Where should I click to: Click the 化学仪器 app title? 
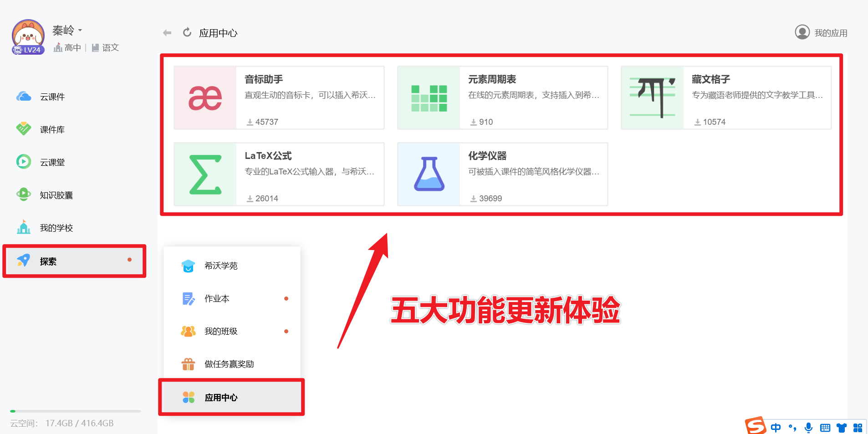[487, 156]
